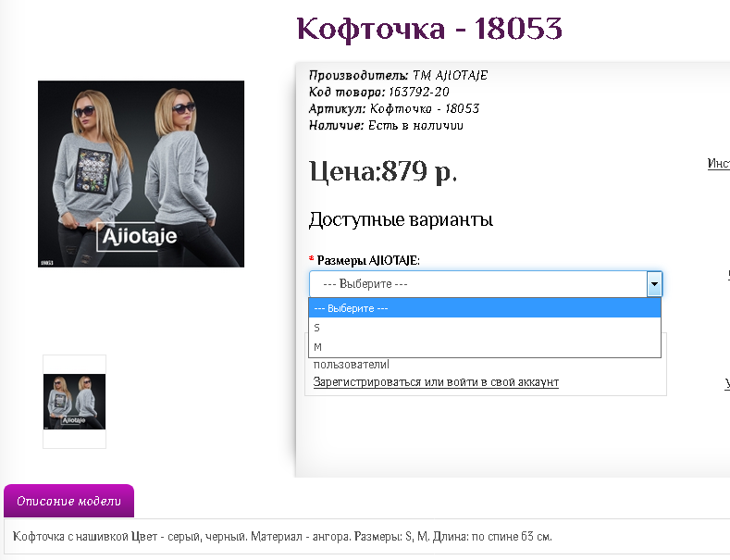730x560 pixels.
Task: Click the model description text about ангора
Action: (282, 536)
